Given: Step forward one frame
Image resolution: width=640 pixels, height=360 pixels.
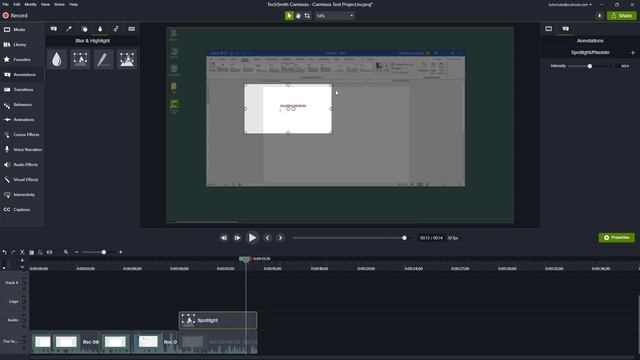Looking at the screenshot, I should (237, 238).
